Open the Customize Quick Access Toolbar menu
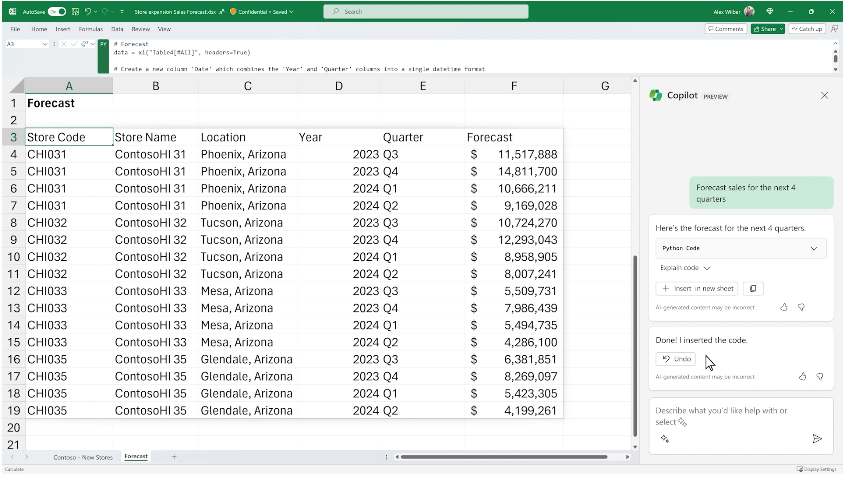This screenshot has height=477, width=844. (122, 11)
